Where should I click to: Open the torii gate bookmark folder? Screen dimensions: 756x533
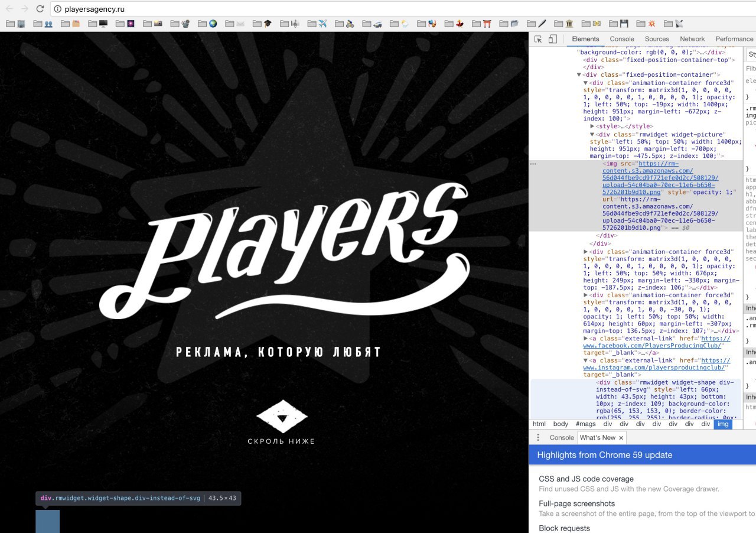482,24
